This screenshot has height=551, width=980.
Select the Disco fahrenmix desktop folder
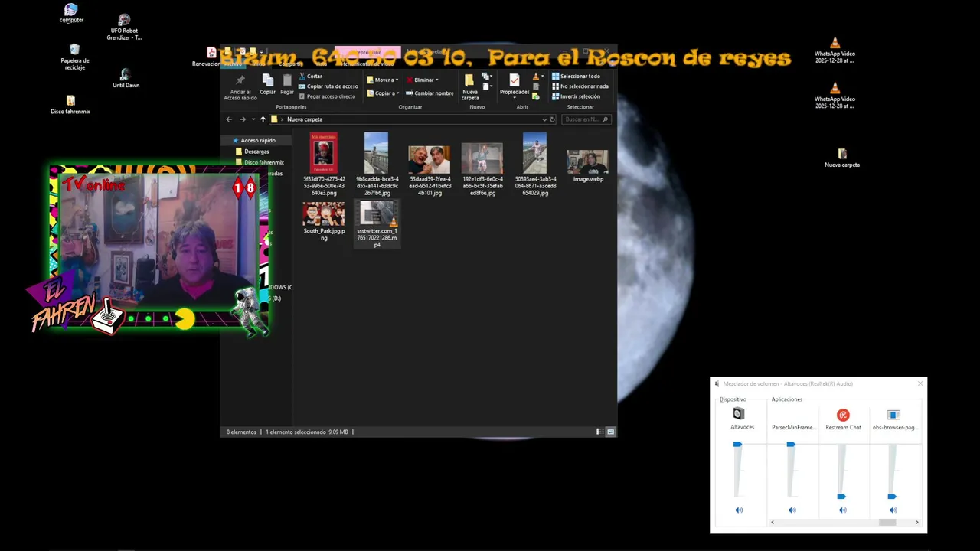tap(70, 105)
